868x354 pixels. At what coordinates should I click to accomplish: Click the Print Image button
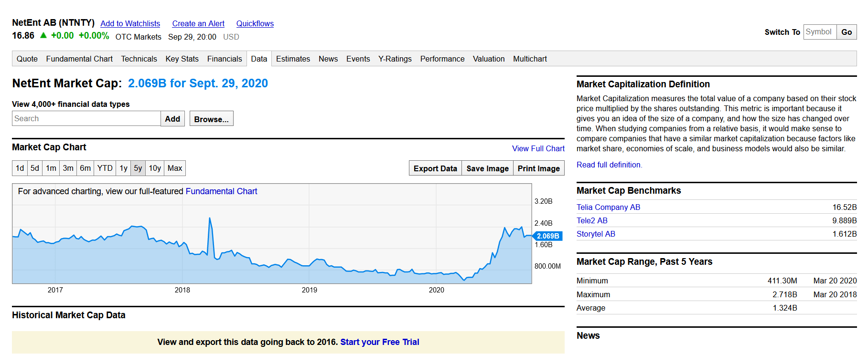click(x=538, y=168)
